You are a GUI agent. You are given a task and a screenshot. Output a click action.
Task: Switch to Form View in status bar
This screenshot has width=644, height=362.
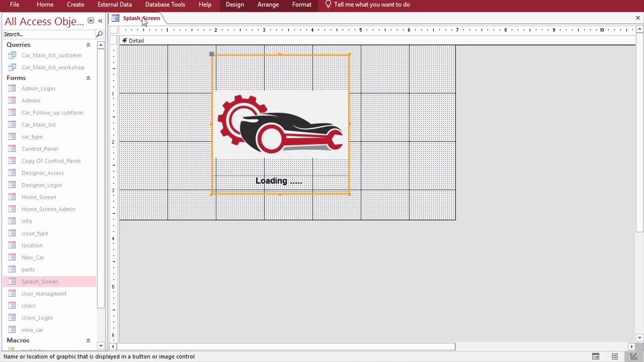[x=596, y=356]
